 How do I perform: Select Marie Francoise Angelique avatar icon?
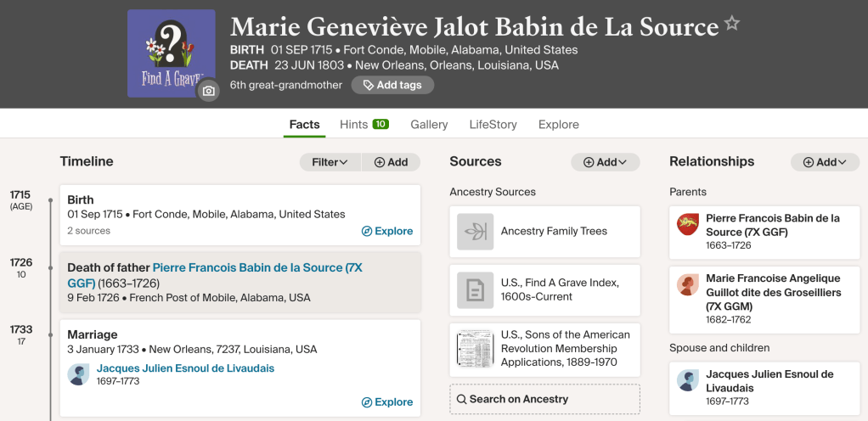[x=687, y=285]
